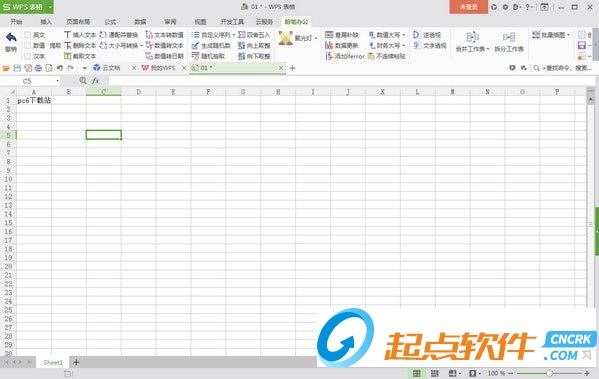Image resolution: width=599 pixels, height=379 pixels.
Task: Open the 批量插图 dropdown
Action: coord(568,35)
